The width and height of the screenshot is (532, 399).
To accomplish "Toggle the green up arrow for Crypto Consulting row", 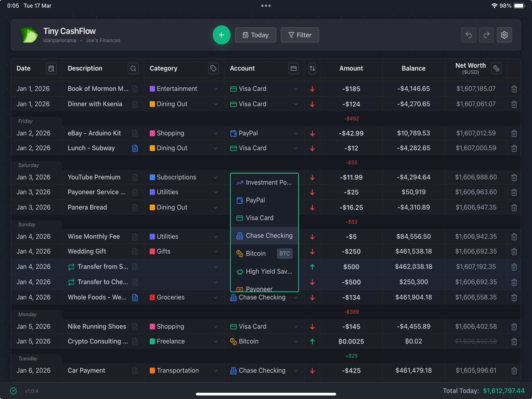I will click(312, 341).
